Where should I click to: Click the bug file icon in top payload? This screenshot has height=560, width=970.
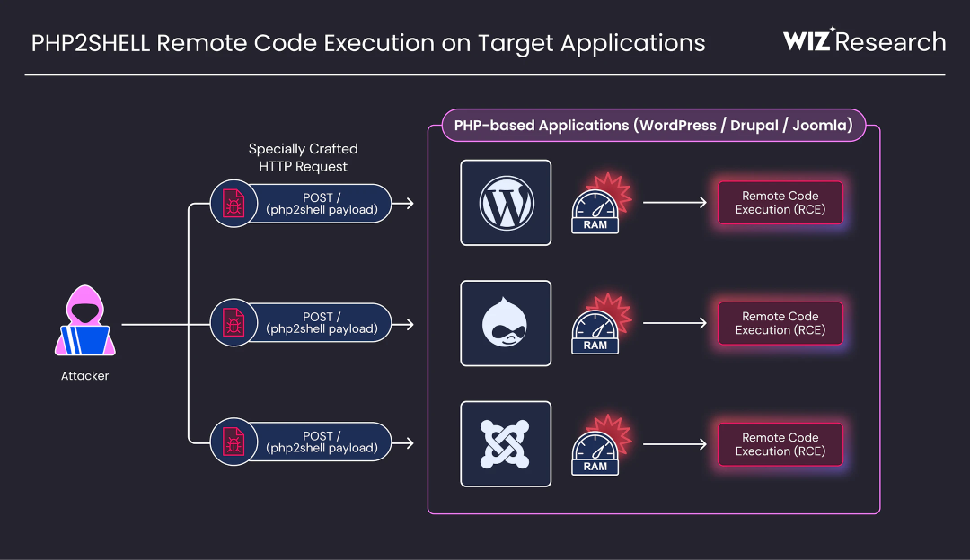pos(234,204)
